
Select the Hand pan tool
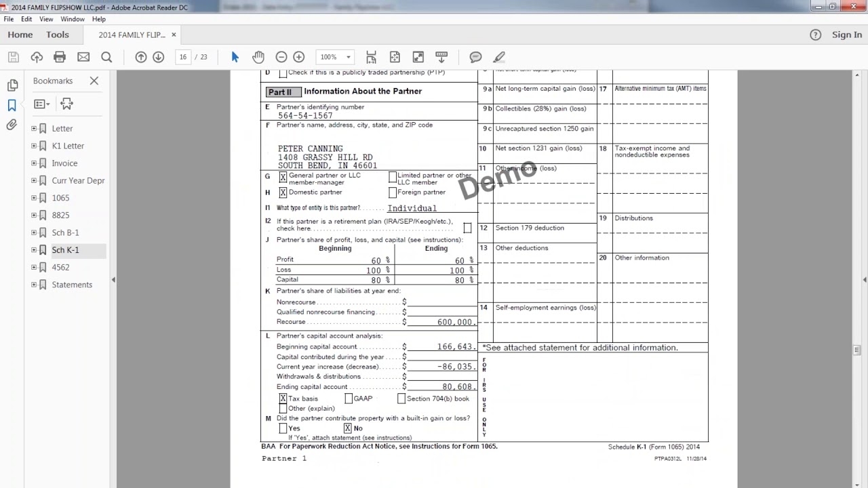(258, 57)
